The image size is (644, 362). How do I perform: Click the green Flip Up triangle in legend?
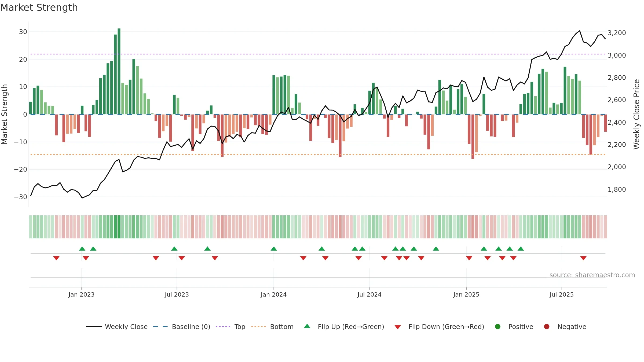click(307, 326)
